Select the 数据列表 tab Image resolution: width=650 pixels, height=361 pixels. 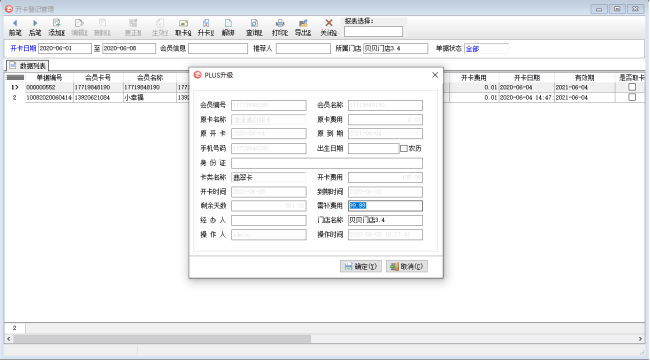28,65
